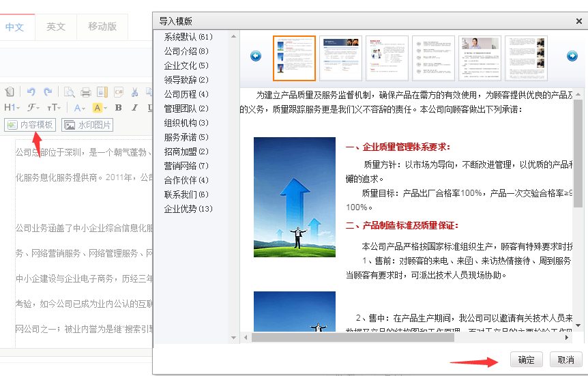Click the preview scroll-left arrow
Image resolution: width=588 pixels, height=376 pixels.
click(x=246, y=337)
